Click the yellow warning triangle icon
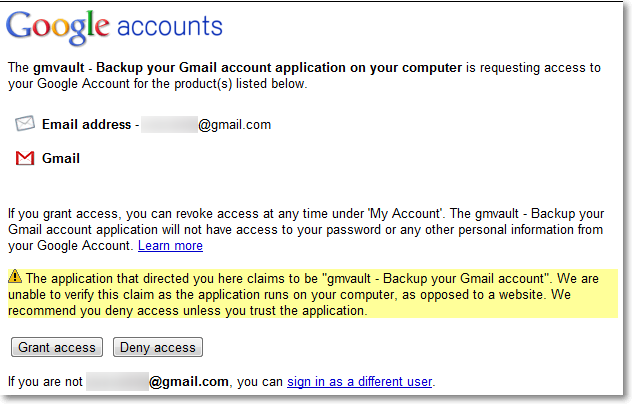 [x=15, y=276]
